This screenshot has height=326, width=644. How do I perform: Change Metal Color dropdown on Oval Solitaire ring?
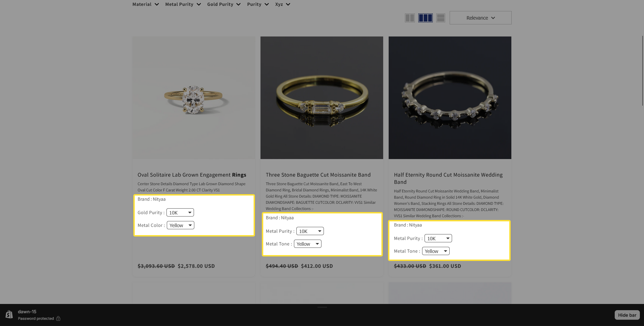click(181, 225)
